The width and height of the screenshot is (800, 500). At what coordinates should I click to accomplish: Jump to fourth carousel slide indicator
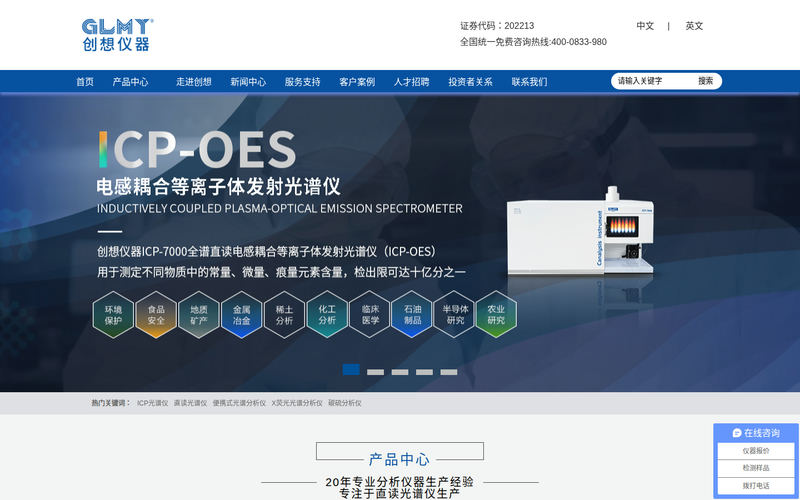pyautogui.click(x=424, y=372)
